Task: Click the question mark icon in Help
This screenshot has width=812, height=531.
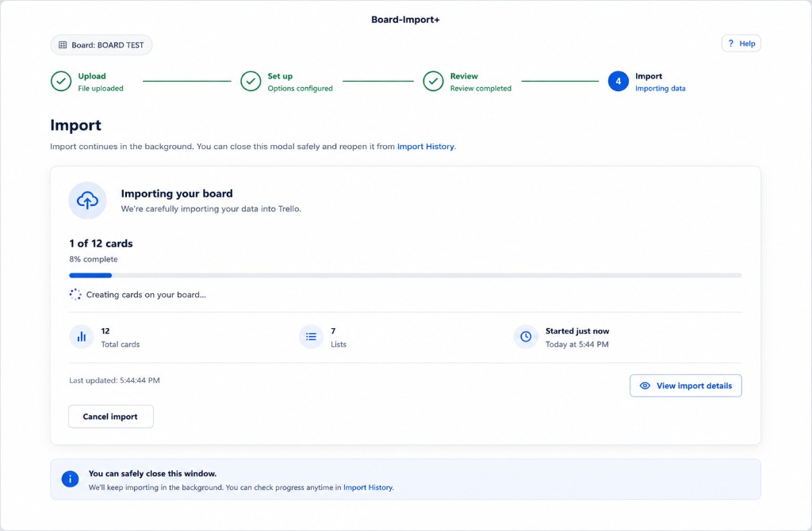Action: (730, 44)
